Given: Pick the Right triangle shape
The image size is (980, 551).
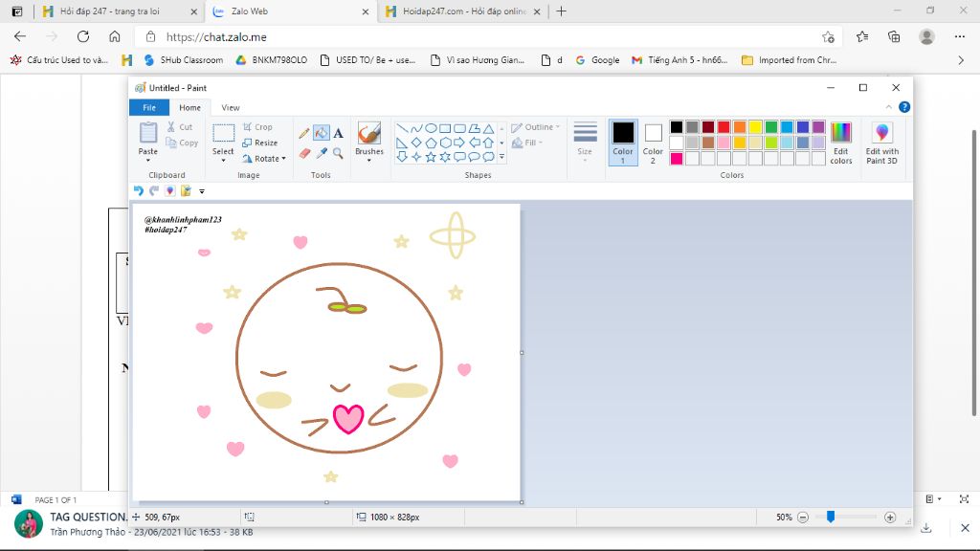Looking at the screenshot, I should click(402, 143).
